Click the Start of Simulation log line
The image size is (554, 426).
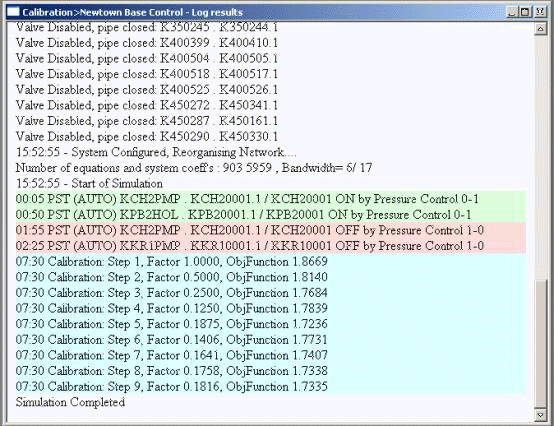click(x=89, y=183)
